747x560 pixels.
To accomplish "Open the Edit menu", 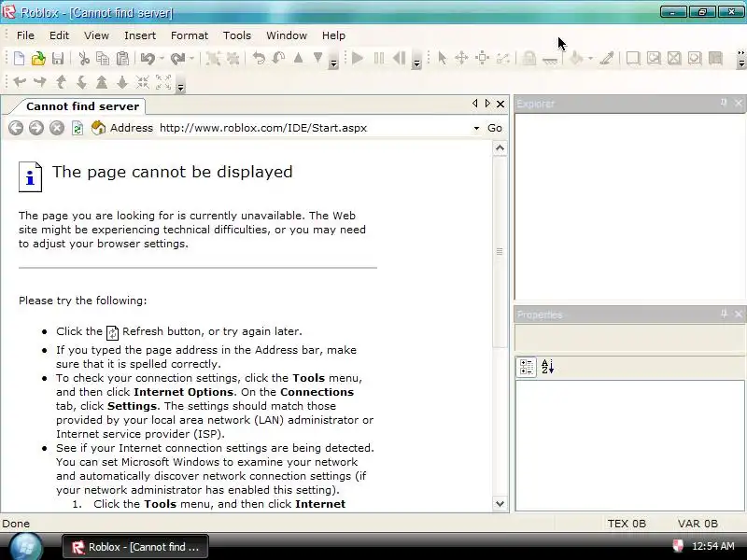I will click(59, 35).
